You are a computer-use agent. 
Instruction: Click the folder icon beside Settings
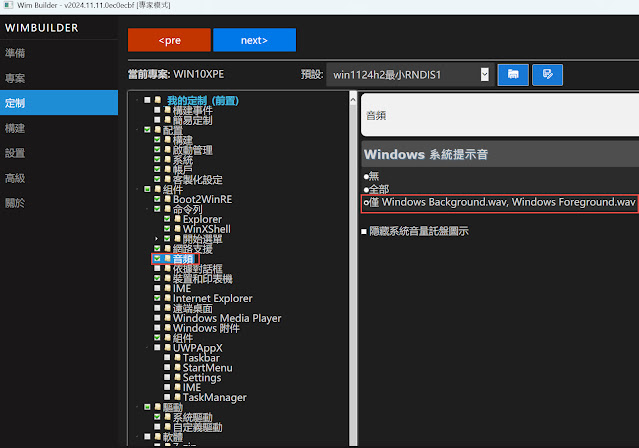point(177,377)
